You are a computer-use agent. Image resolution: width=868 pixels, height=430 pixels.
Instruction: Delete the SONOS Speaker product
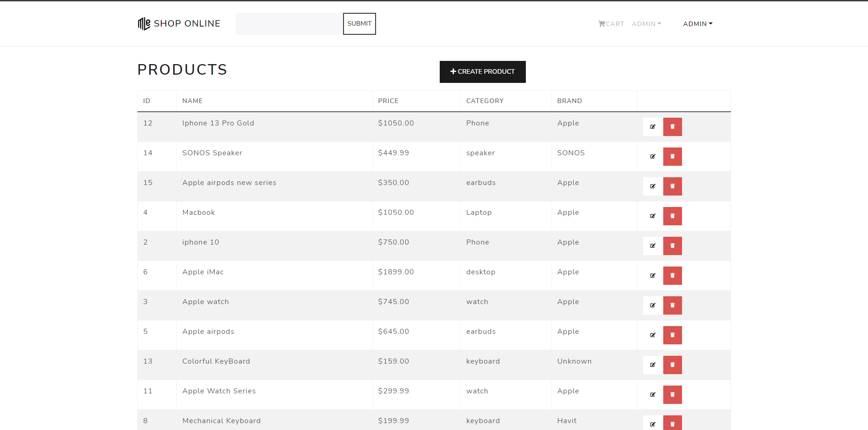click(672, 156)
